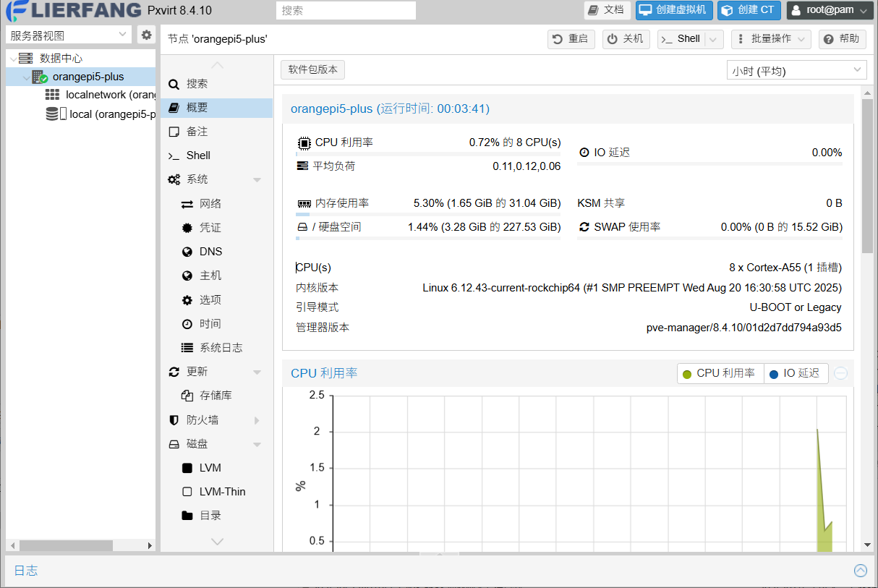The image size is (878, 588).
Task: Select the 备注 notes menu item
Action: click(197, 132)
